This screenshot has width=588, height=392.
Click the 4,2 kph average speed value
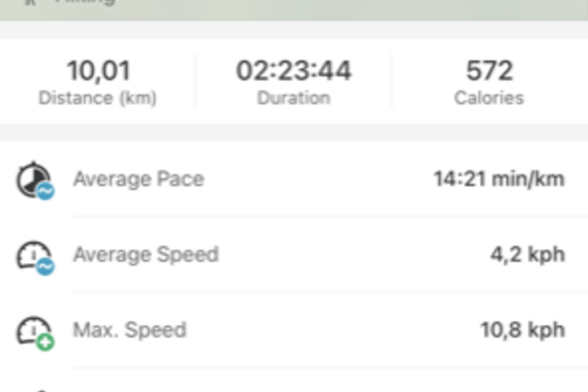pos(528,255)
